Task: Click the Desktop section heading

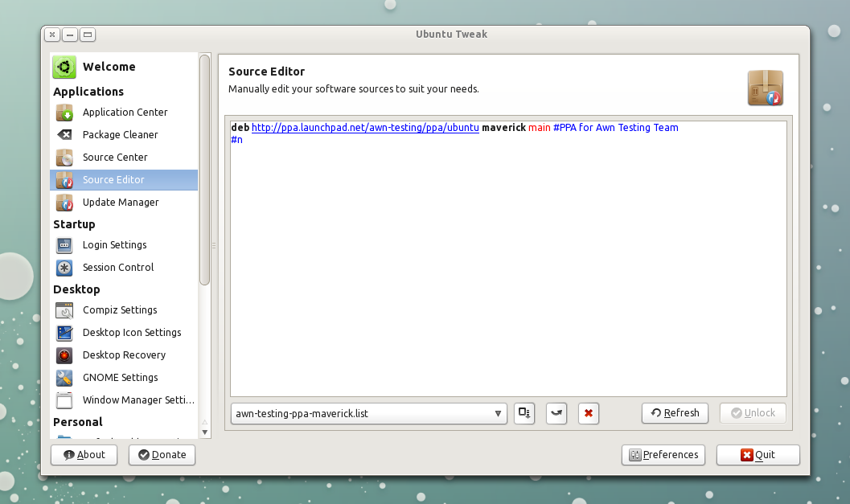Action: (x=76, y=289)
